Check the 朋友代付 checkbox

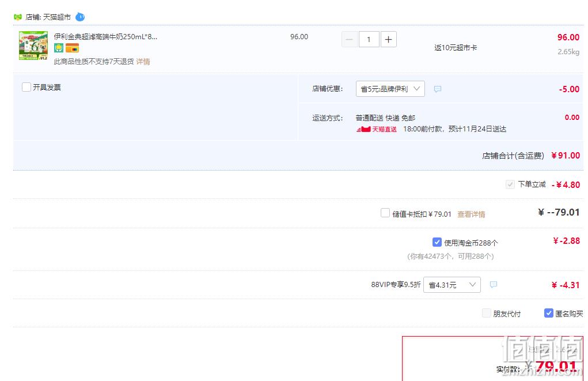487,313
